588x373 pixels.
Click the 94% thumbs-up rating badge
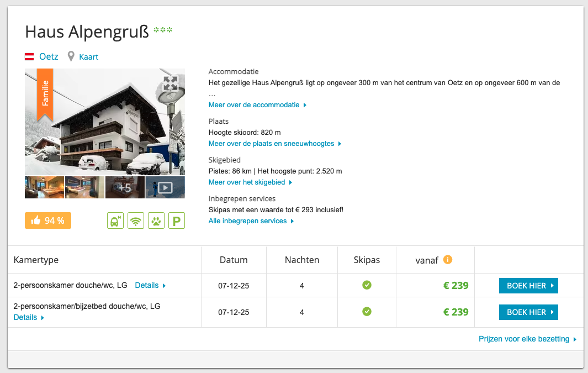48,220
